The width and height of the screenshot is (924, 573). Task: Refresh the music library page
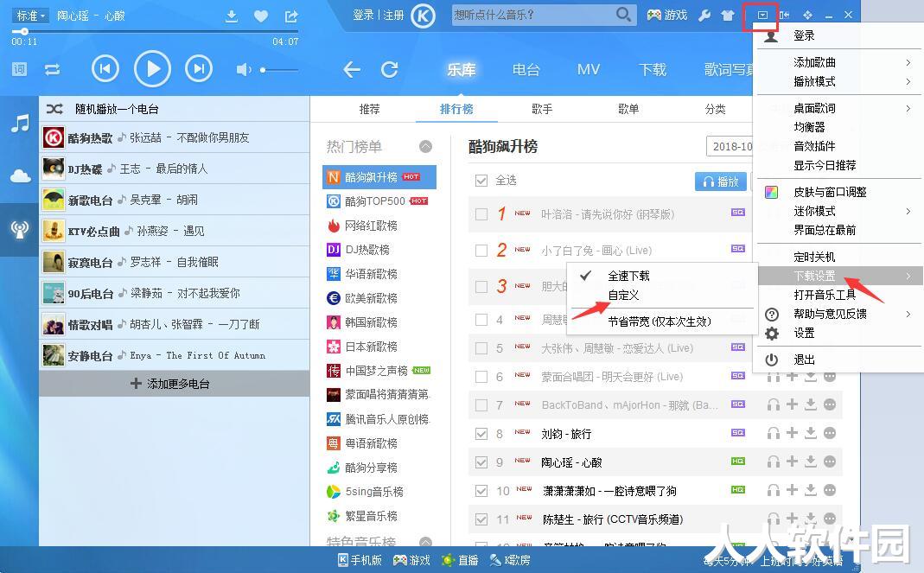point(390,69)
